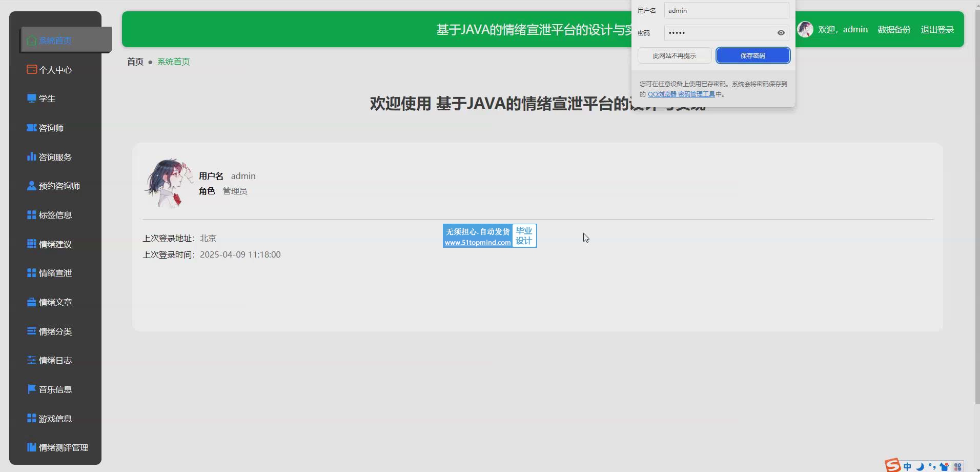Click 此网站不再提示 button
The image size is (980, 472).
(674, 55)
